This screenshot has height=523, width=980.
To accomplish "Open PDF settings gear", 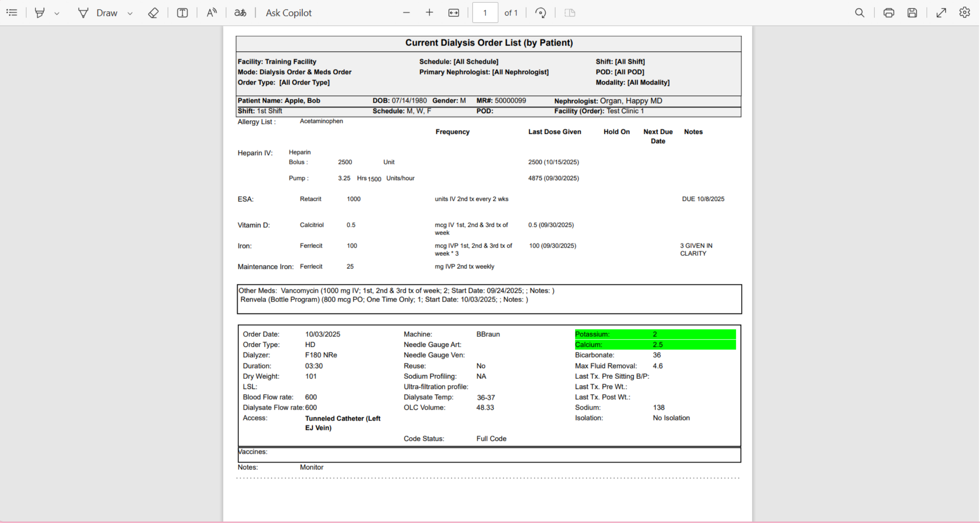I will coord(964,13).
